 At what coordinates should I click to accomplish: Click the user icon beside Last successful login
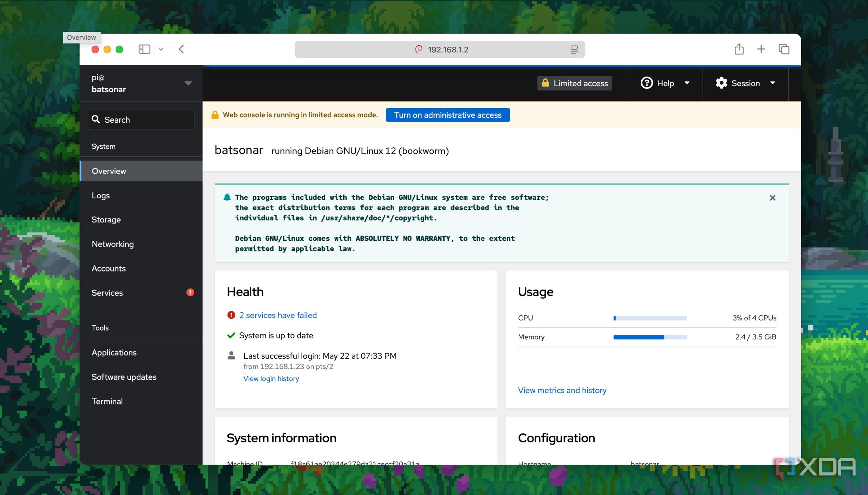pyautogui.click(x=231, y=355)
